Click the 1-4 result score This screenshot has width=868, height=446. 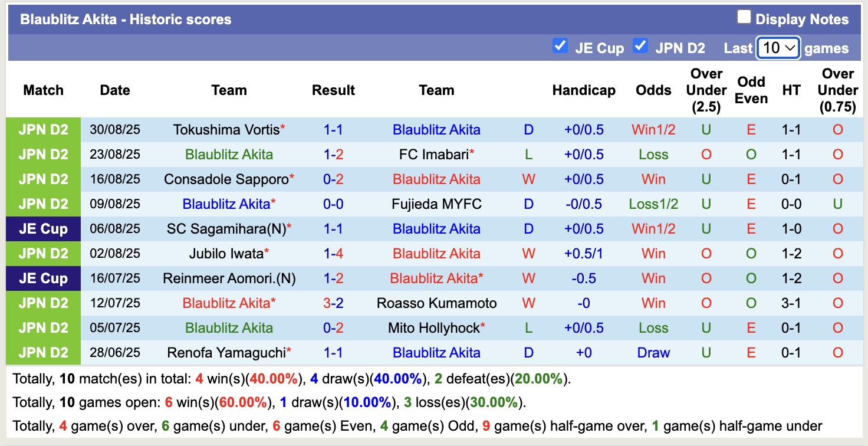click(333, 254)
